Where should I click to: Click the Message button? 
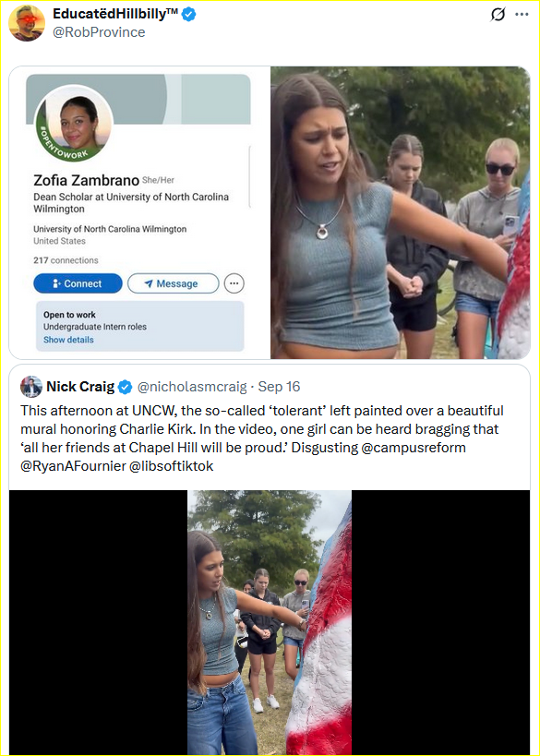(x=174, y=283)
